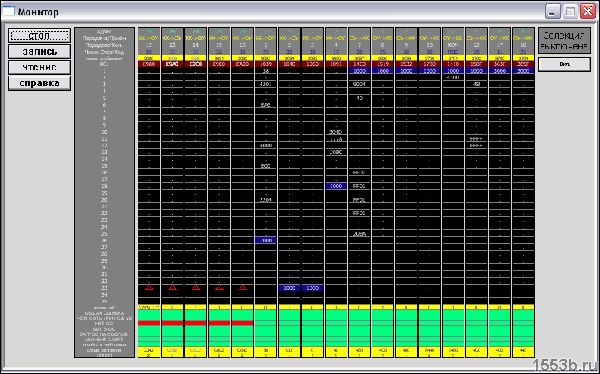This screenshot has height=374, width=600.
Task: Click the first red warning triangle
Action: point(149,287)
